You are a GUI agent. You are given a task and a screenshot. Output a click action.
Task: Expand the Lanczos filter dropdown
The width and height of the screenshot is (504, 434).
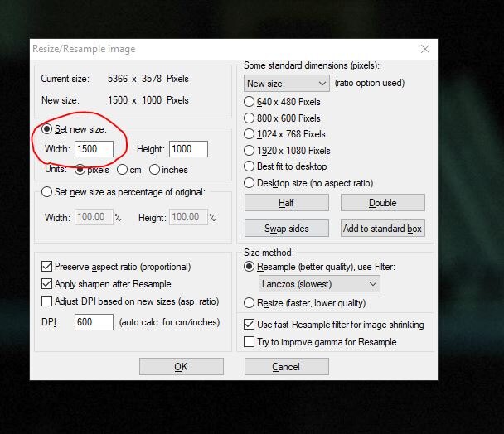pyautogui.click(x=319, y=284)
